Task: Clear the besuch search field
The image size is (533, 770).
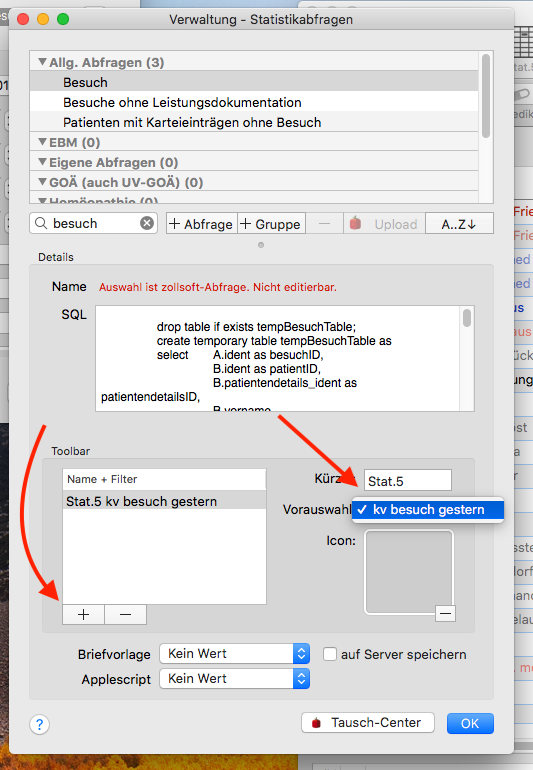Action: pos(147,223)
